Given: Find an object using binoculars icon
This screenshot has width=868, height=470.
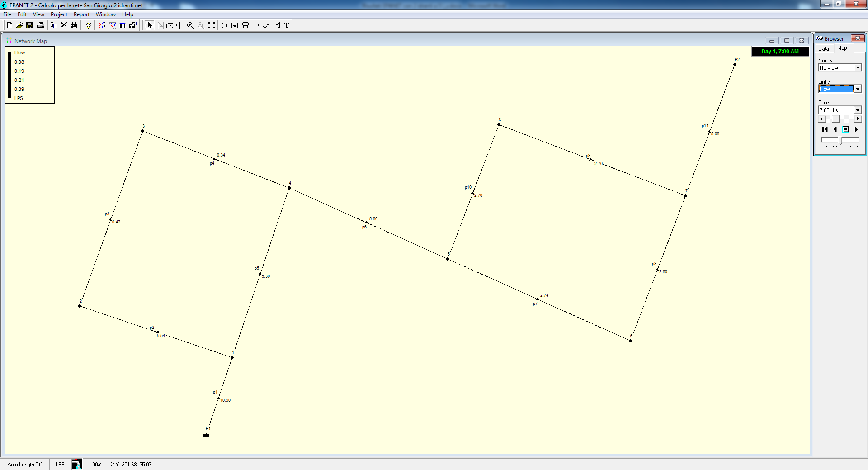Looking at the screenshot, I should click(74, 25).
